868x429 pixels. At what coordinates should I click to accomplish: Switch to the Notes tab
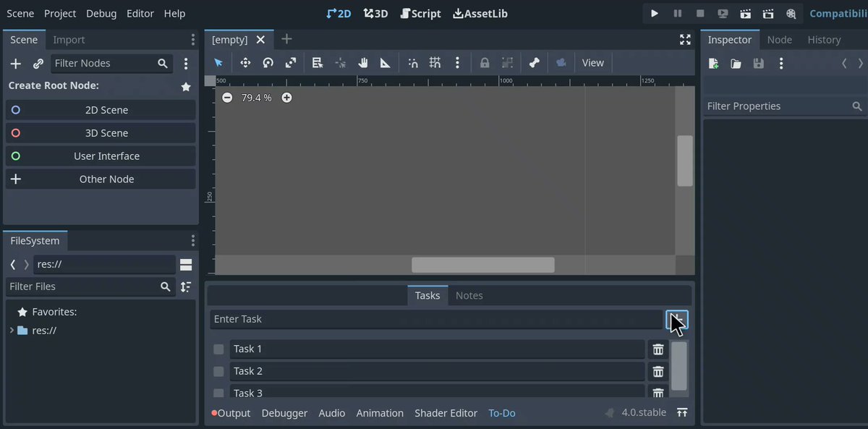[x=469, y=295]
